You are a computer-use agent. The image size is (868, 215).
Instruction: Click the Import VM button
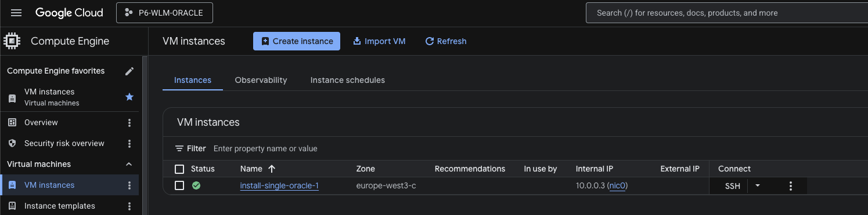[379, 41]
